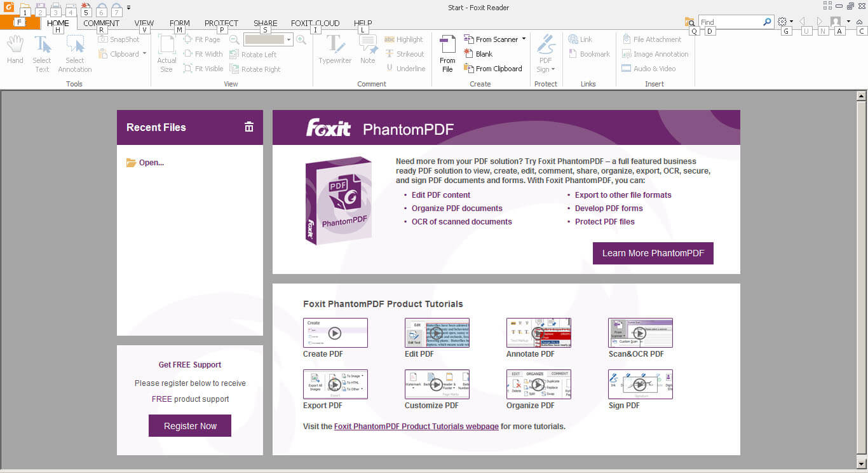Play the Sign PDF tutorial thumbnail
Viewport: 868px width, 473px height.
click(640, 384)
